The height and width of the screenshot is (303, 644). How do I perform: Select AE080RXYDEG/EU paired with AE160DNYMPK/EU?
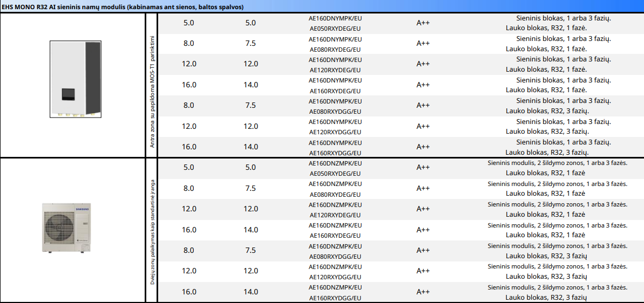335,50
